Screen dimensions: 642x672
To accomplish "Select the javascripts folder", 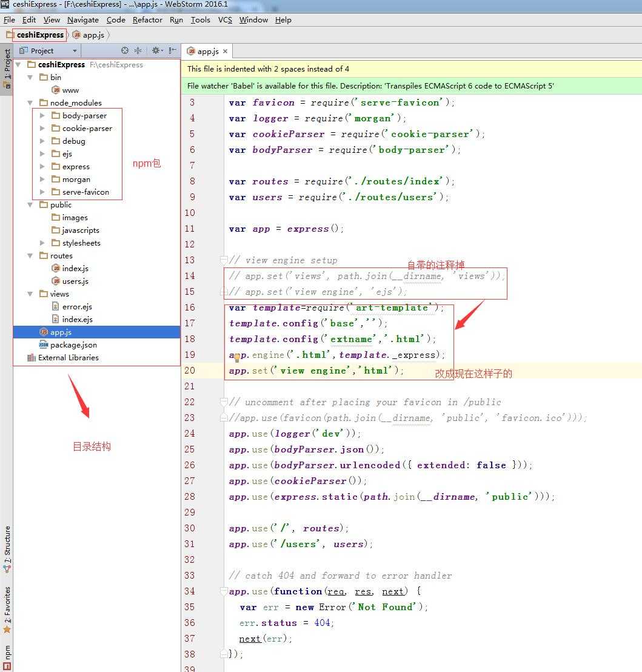I will [x=75, y=230].
